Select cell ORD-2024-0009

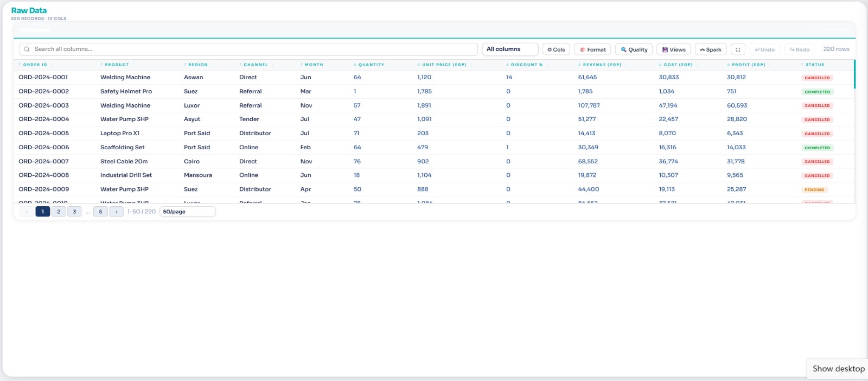43,189
